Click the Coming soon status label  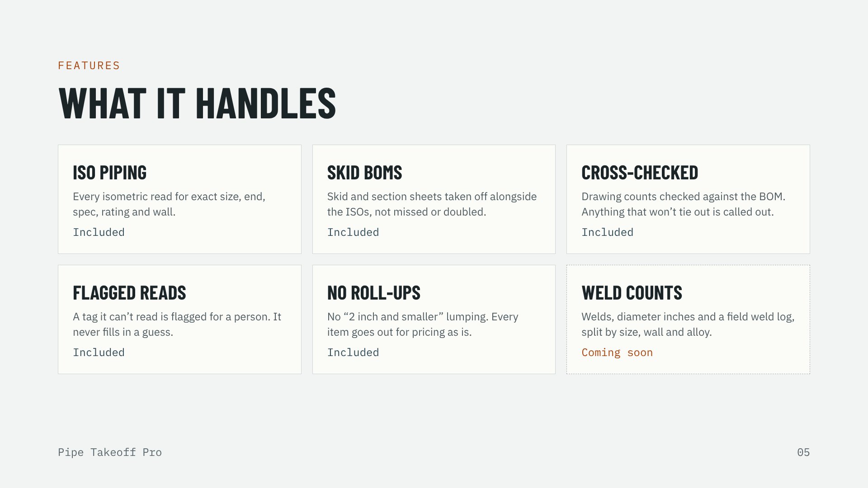617,352
